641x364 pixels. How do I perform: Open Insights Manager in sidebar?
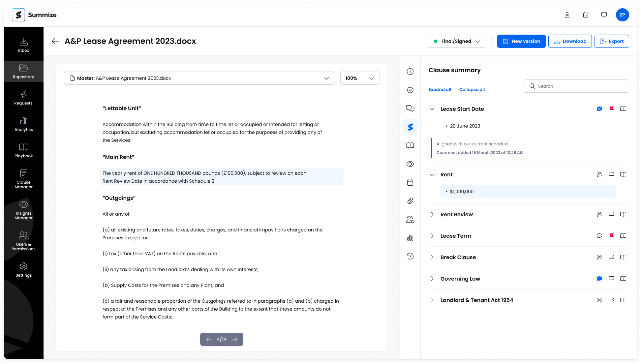point(23,210)
